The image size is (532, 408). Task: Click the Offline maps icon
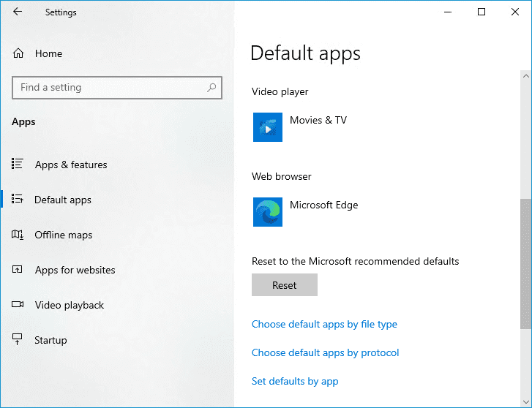coord(18,234)
